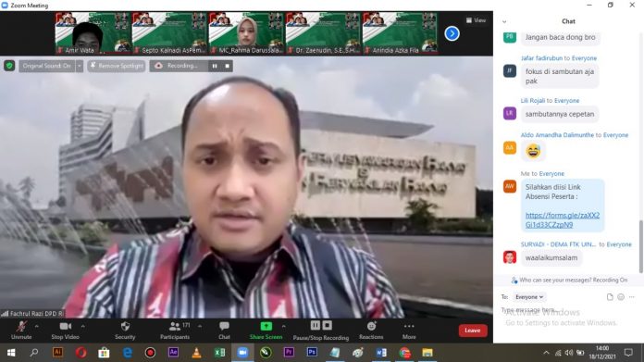Open the Everyone recipient dropdown
The width and height of the screenshot is (644, 362).
[529, 296]
